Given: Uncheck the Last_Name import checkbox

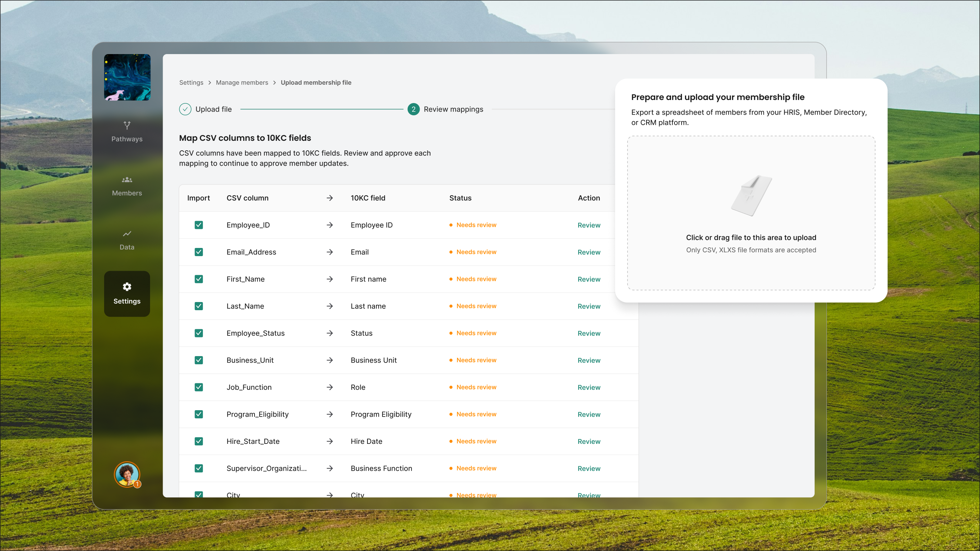Looking at the screenshot, I should (x=199, y=306).
